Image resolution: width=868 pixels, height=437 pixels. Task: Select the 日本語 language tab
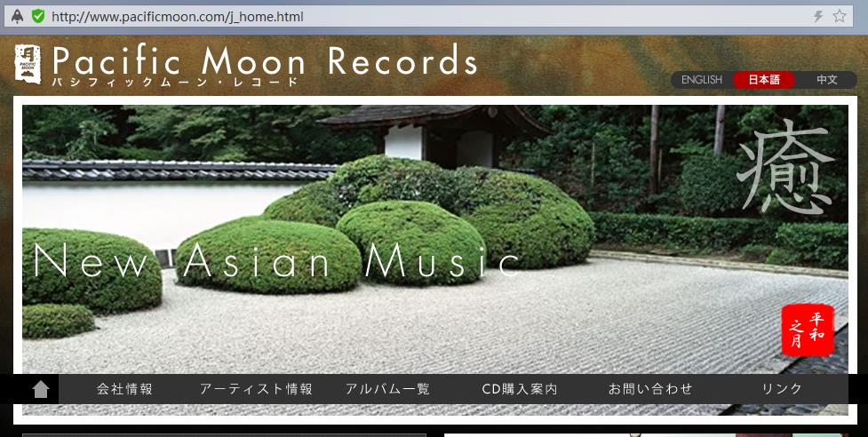coord(764,80)
